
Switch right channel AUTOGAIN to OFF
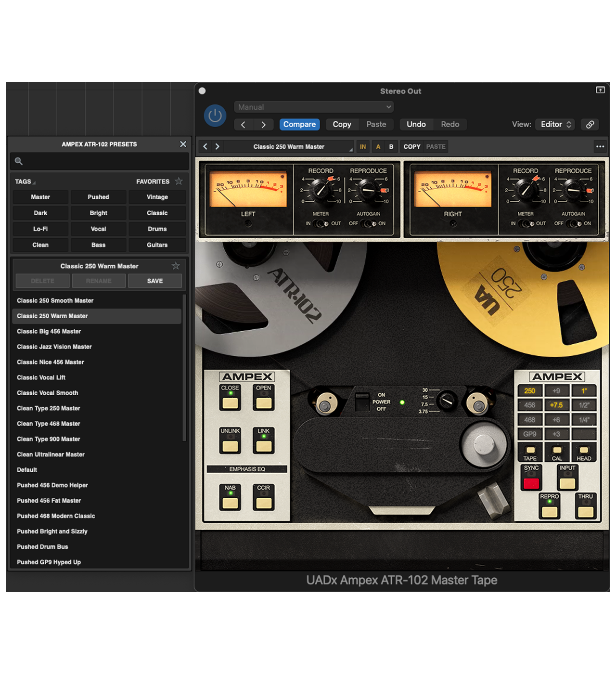pyautogui.click(x=570, y=223)
